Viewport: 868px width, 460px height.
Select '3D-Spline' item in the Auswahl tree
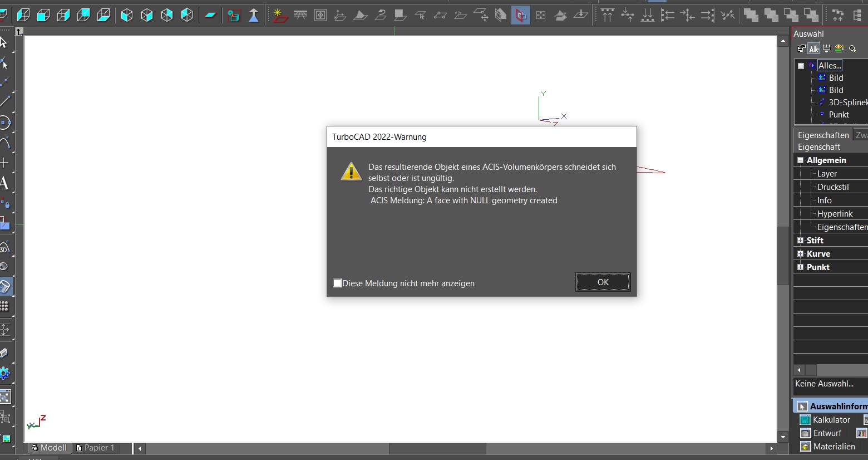[848, 102]
